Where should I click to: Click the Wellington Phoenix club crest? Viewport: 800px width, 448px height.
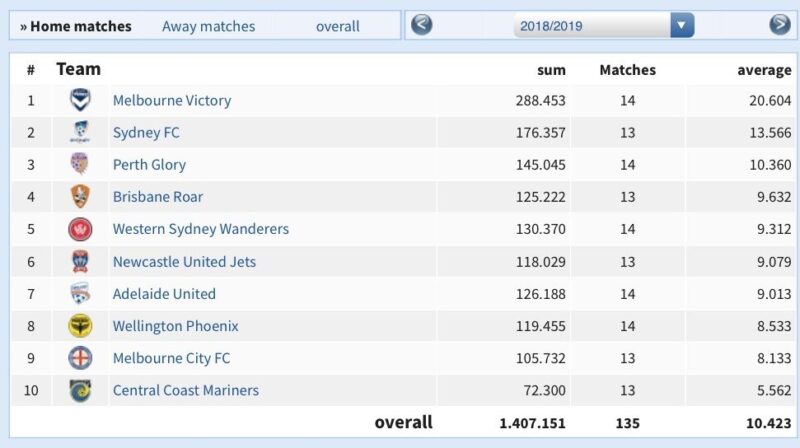tap(80, 326)
